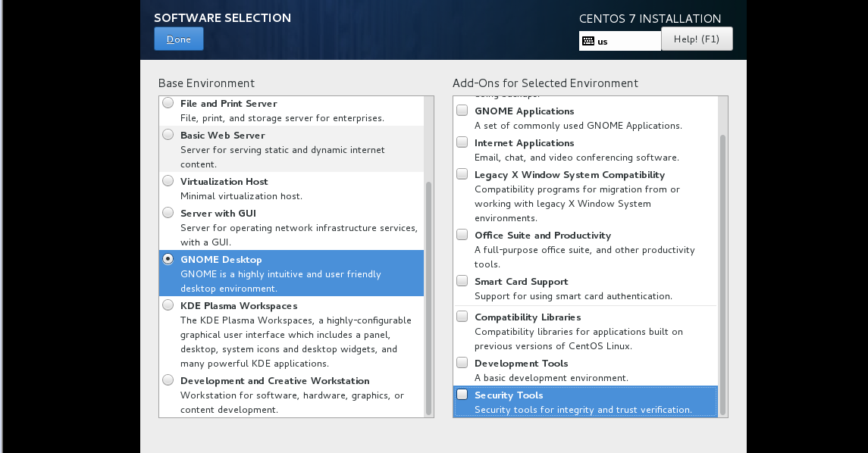Image resolution: width=868 pixels, height=453 pixels.
Task: Pick KDE Plasma Workspaces radio button
Action: coord(168,305)
